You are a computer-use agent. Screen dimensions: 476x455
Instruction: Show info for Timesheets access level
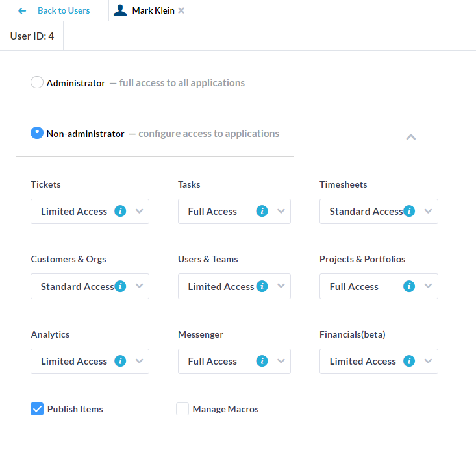(x=409, y=211)
